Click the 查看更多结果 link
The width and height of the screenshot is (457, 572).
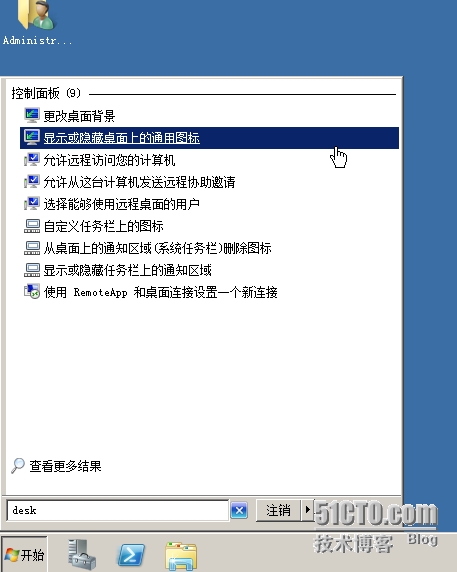65,466
